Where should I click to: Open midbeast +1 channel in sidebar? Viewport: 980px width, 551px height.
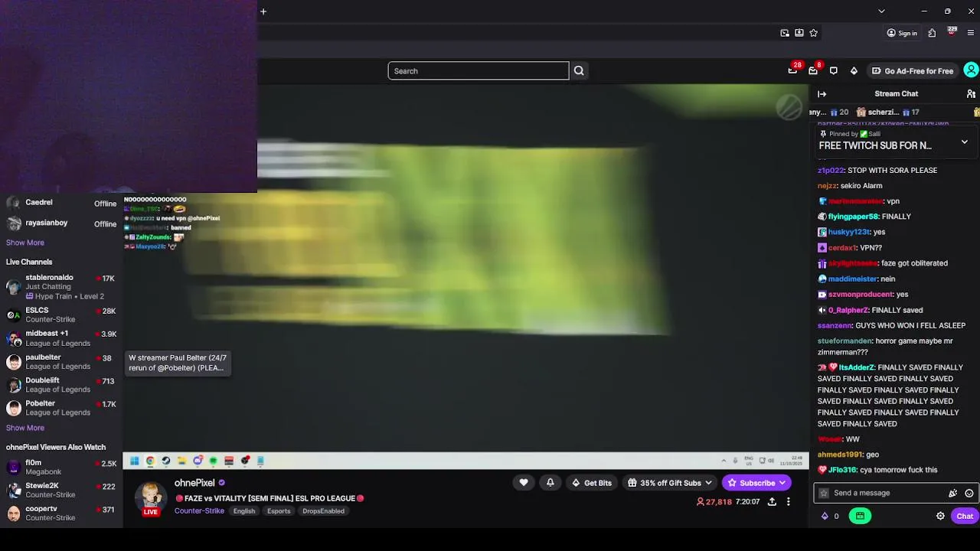click(x=61, y=338)
